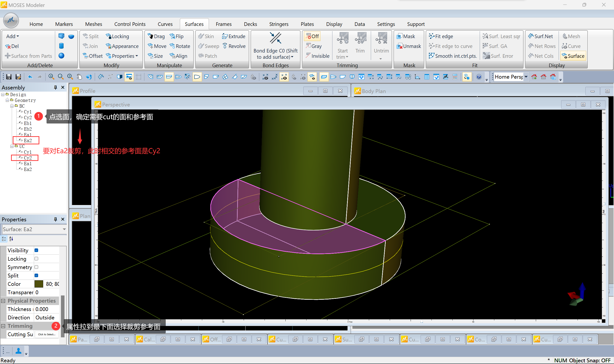Click the Extrude surface tool
Screen dimensions: 614x364
(x=234, y=36)
